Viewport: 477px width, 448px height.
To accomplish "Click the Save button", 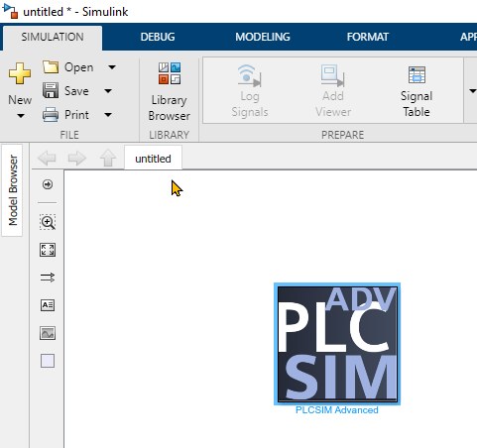I will click(x=65, y=91).
